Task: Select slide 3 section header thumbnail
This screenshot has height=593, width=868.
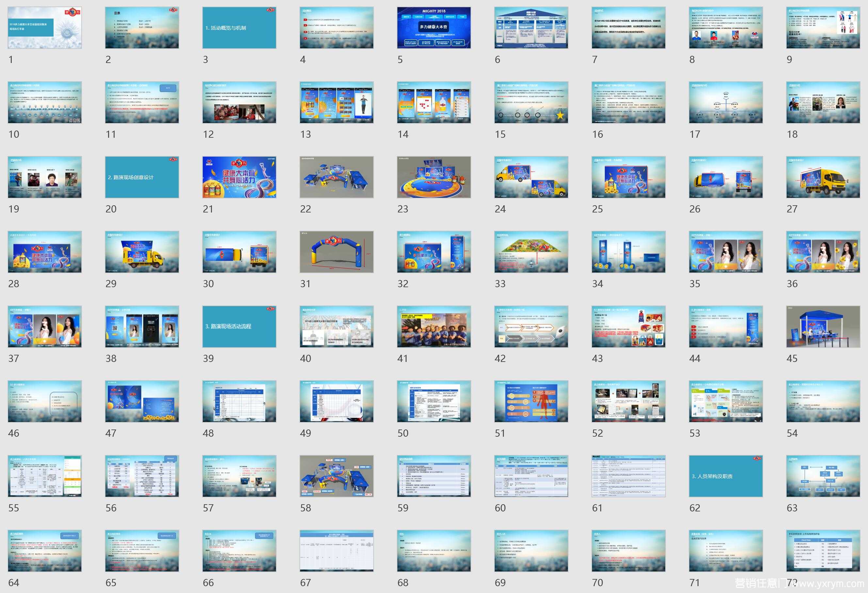Action: (x=239, y=28)
